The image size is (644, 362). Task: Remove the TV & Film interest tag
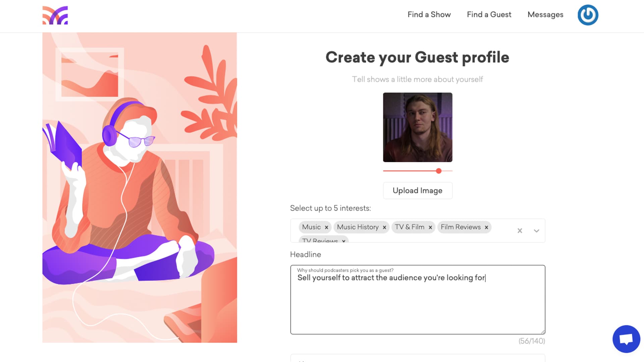pyautogui.click(x=430, y=227)
